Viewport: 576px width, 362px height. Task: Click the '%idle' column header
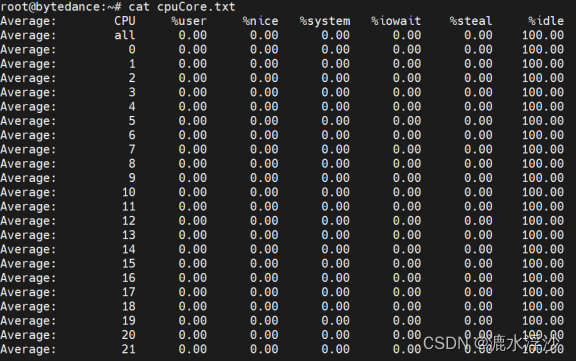point(546,21)
